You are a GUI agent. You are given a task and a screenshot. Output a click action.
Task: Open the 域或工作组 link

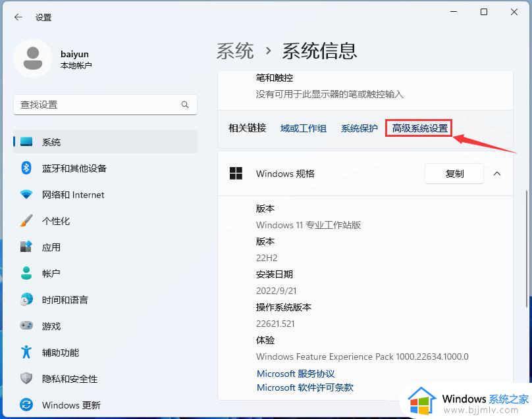coord(304,128)
